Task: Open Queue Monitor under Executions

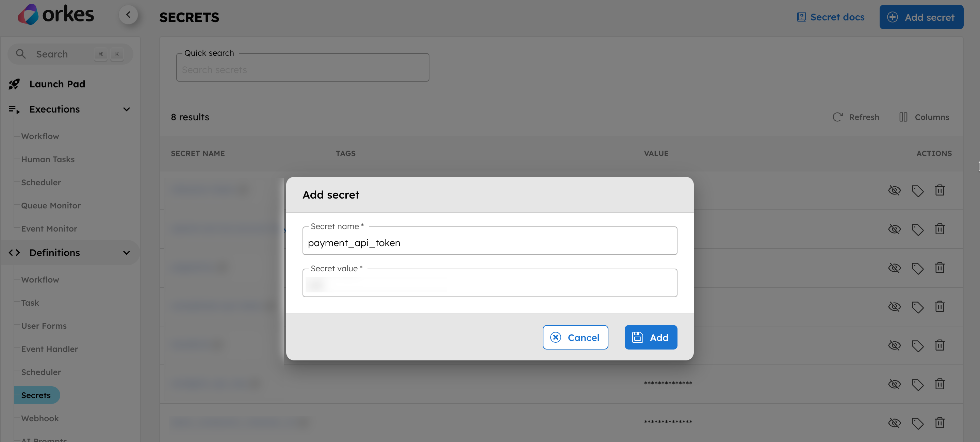Action: pos(51,206)
